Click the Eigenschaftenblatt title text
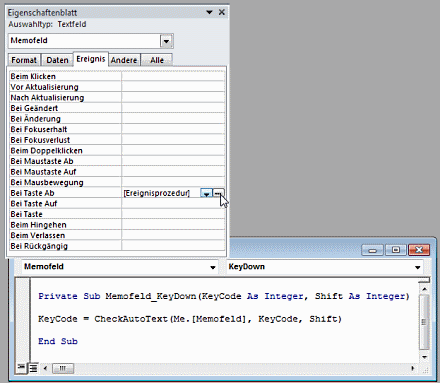Viewport: 440px width, 383px height. [x=42, y=13]
